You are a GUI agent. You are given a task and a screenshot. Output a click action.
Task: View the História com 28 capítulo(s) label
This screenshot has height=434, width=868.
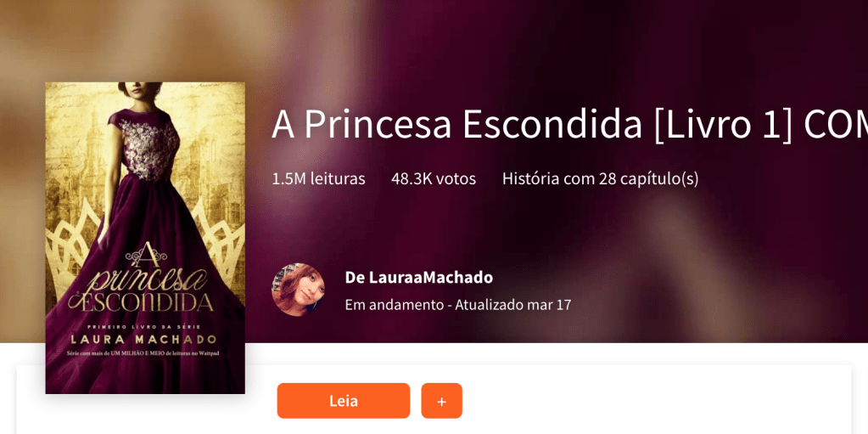pos(600,179)
